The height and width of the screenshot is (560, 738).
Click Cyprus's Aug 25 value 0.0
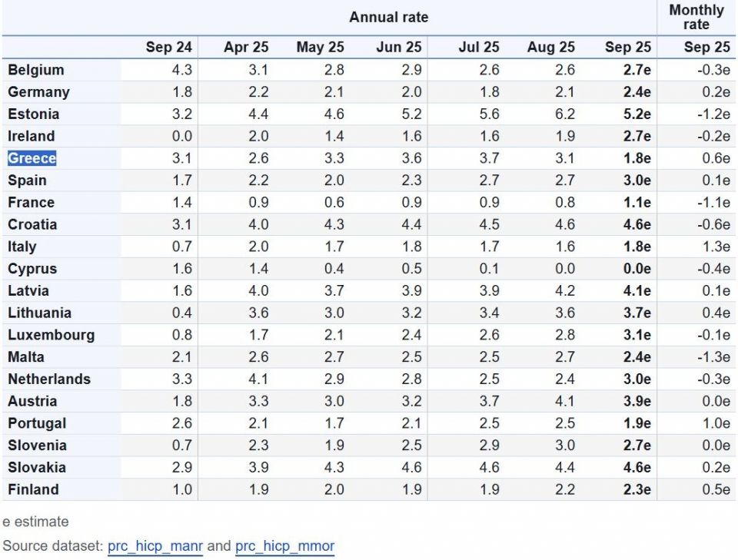(x=563, y=269)
